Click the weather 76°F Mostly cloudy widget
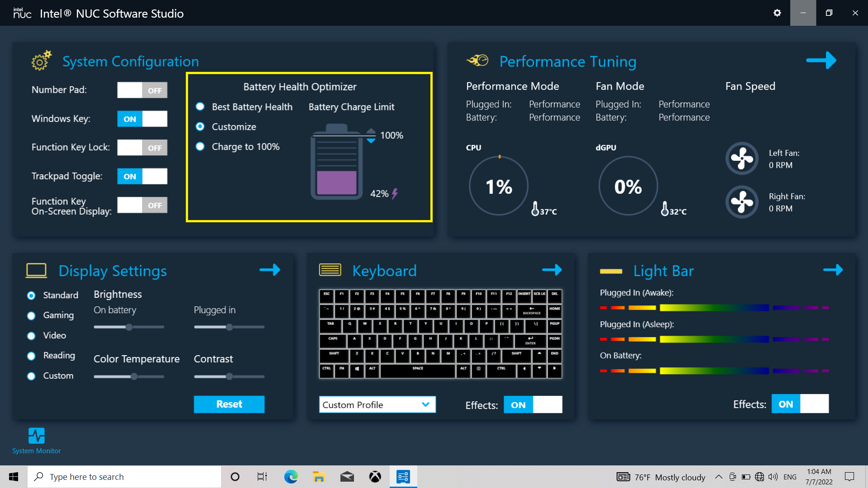 (x=661, y=477)
